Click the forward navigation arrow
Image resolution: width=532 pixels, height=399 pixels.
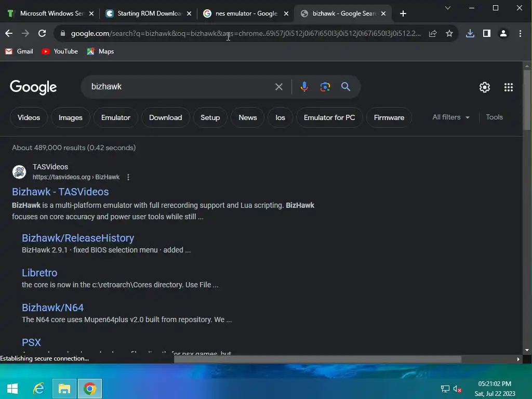(x=25, y=33)
